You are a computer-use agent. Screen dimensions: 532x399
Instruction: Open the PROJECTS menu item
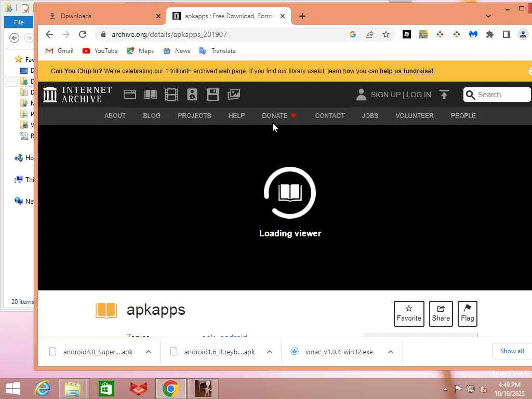[x=194, y=116]
